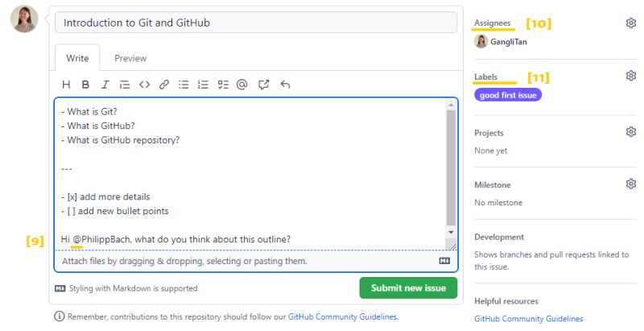The image size is (644, 331).
Task: Click the 'What is GitHub repository?' line
Action: pos(120,140)
